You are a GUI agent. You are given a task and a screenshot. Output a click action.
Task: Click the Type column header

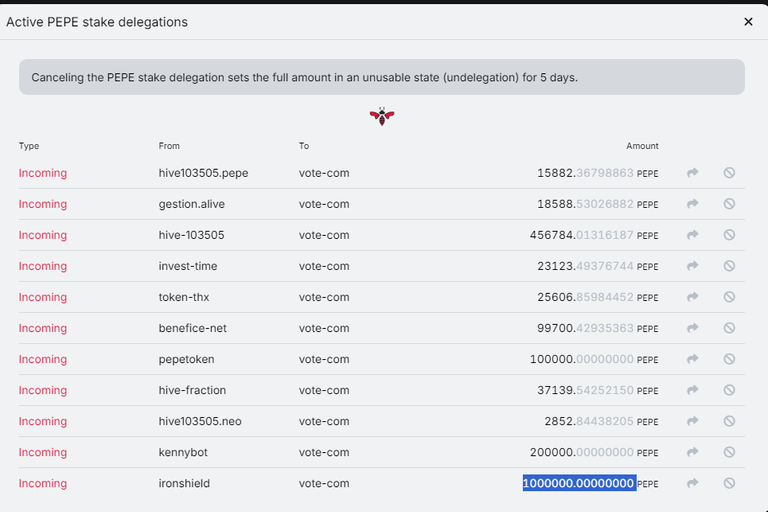pos(29,146)
